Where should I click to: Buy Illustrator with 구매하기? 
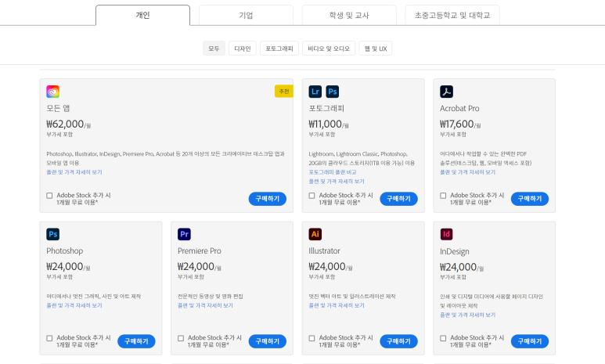tap(398, 341)
